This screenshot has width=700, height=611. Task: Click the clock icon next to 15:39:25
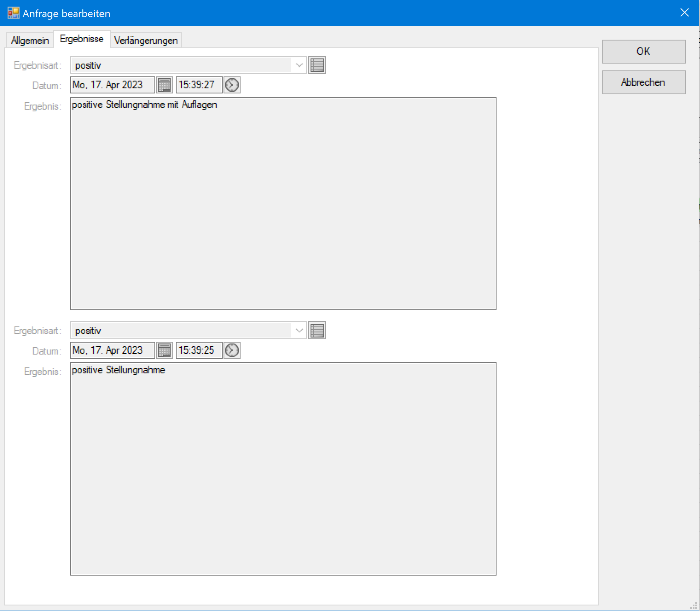tap(232, 350)
